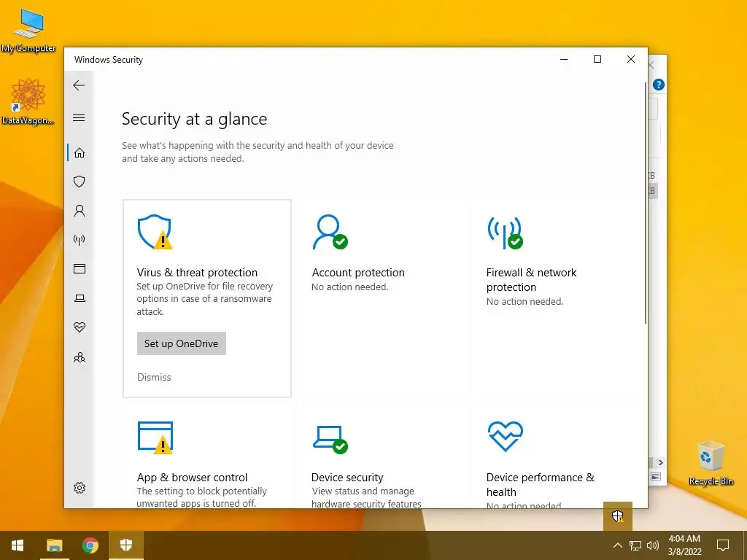The image size is (747, 560).
Task: Open My Computer desktop icon
Action: pyautogui.click(x=28, y=29)
